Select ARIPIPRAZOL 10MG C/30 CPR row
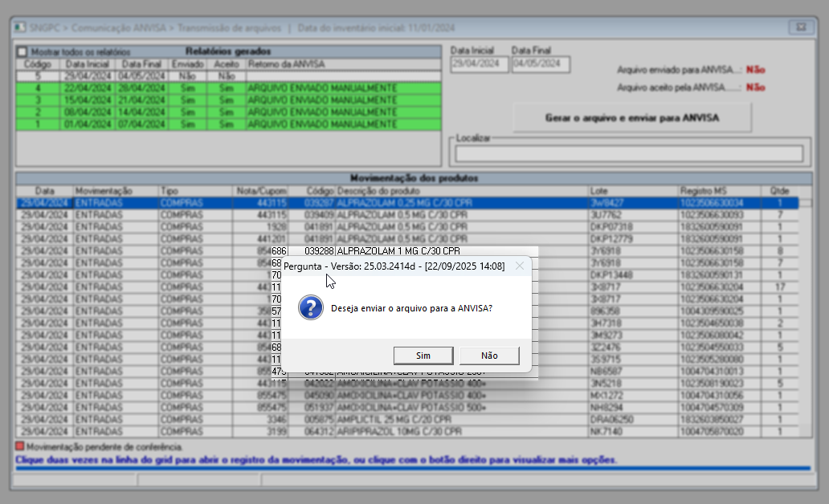Viewport: 829px width, 504px height. click(x=407, y=432)
